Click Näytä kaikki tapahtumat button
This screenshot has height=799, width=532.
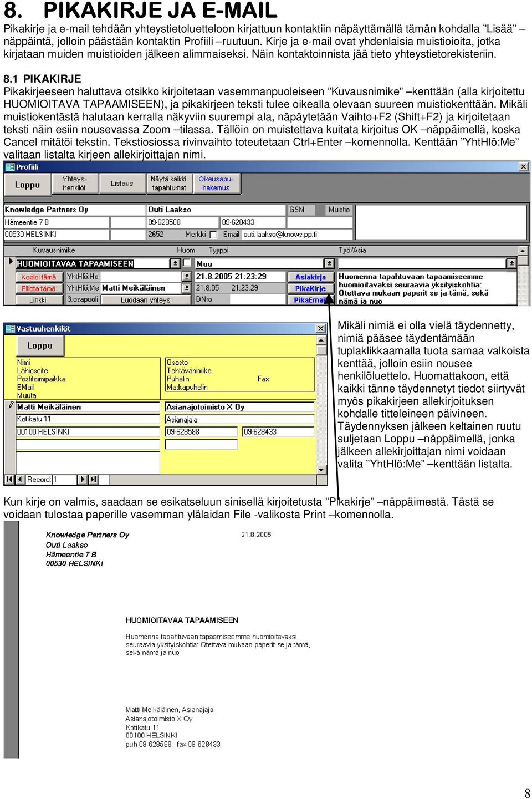click(169, 184)
